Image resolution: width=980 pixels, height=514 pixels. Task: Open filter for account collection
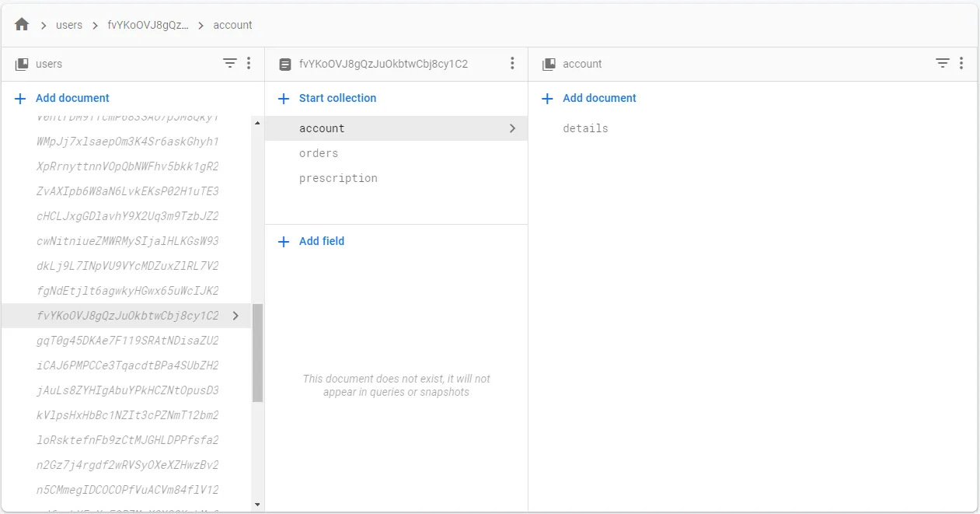coord(943,64)
